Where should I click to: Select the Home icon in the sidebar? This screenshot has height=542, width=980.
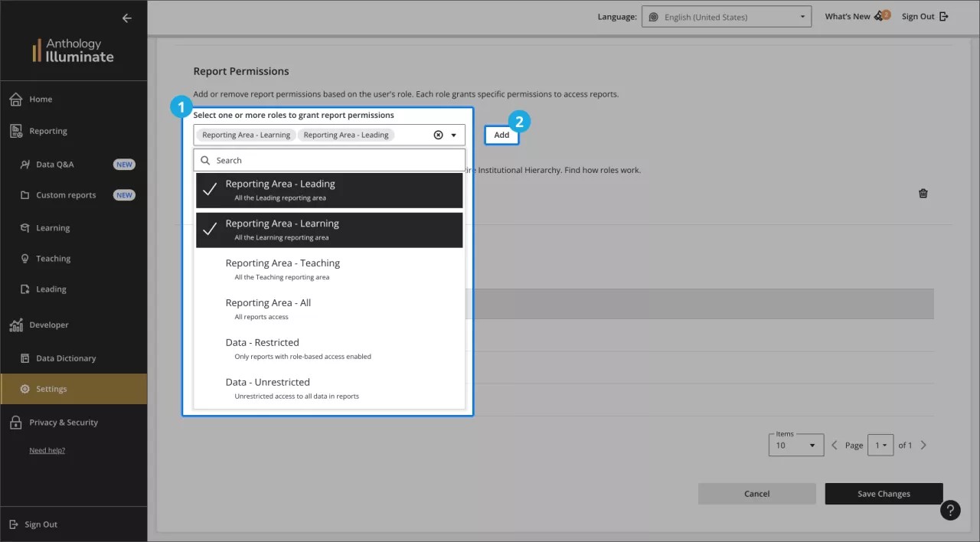[15, 99]
